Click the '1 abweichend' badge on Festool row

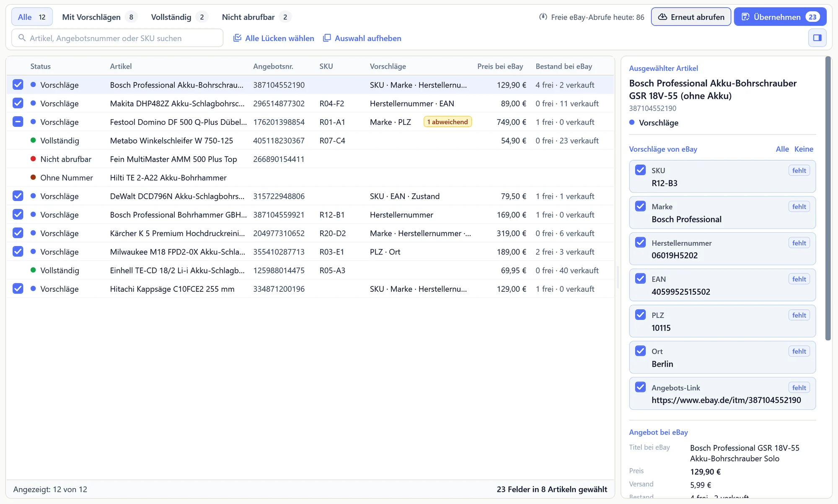point(447,122)
